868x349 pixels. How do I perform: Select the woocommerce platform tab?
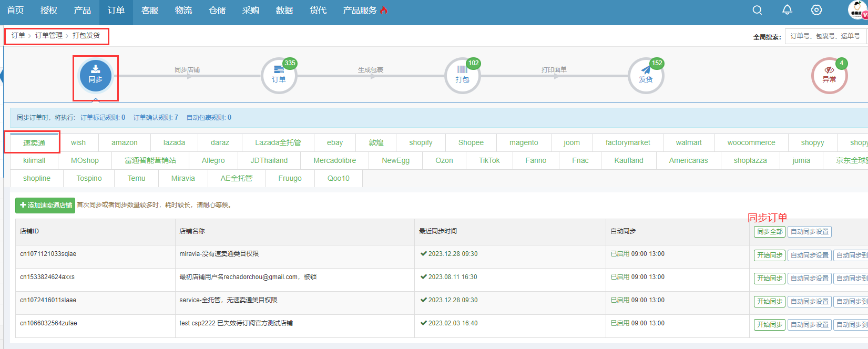pyautogui.click(x=751, y=142)
